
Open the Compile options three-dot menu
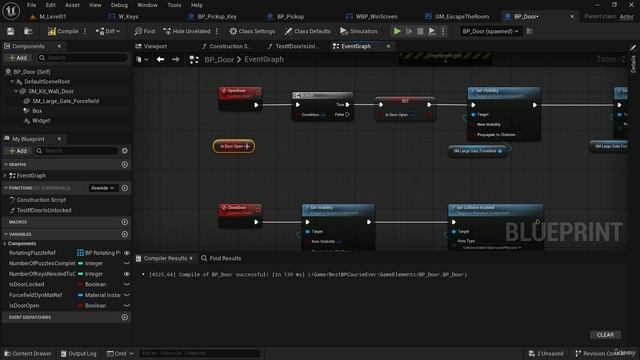85,31
